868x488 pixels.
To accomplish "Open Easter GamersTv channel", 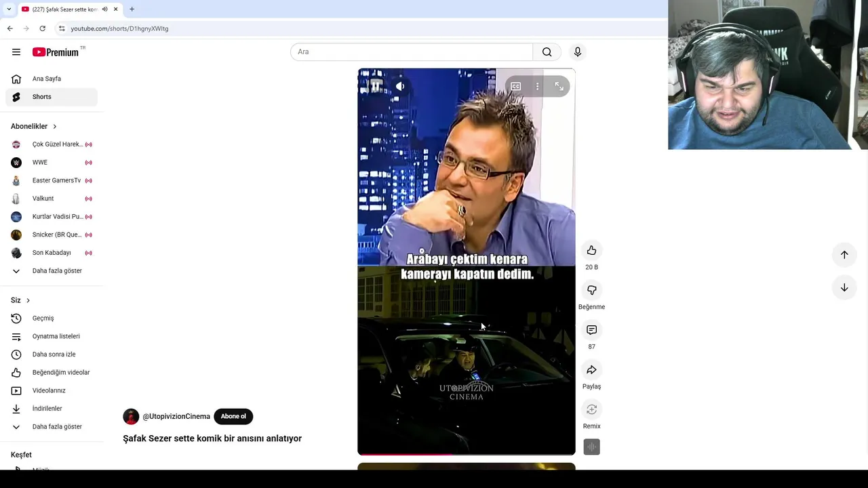I will pos(52,180).
